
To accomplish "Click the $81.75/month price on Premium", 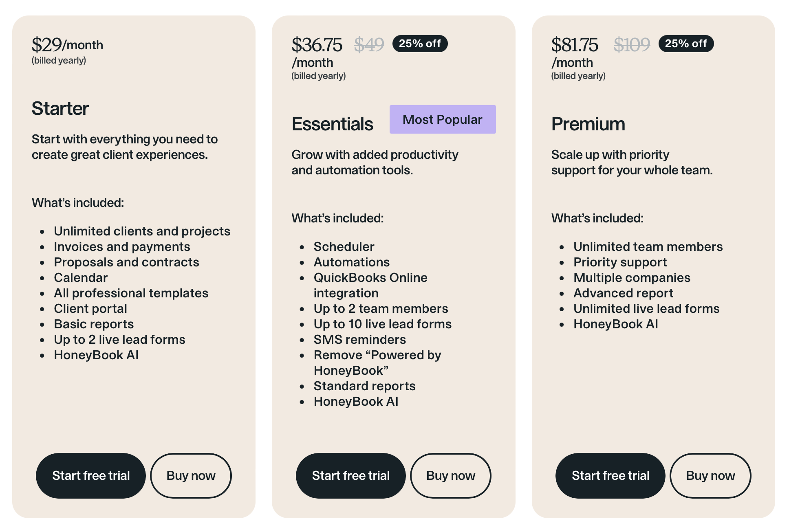I will (575, 45).
